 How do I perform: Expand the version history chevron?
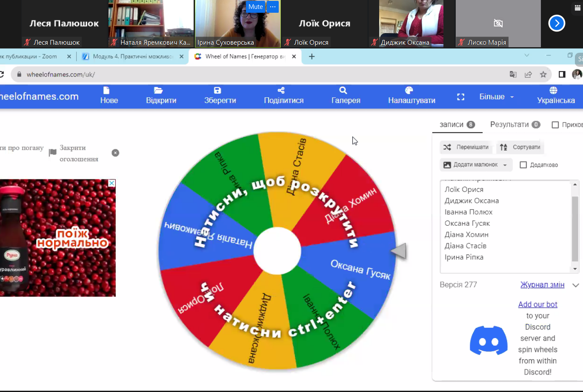tap(575, 285)
